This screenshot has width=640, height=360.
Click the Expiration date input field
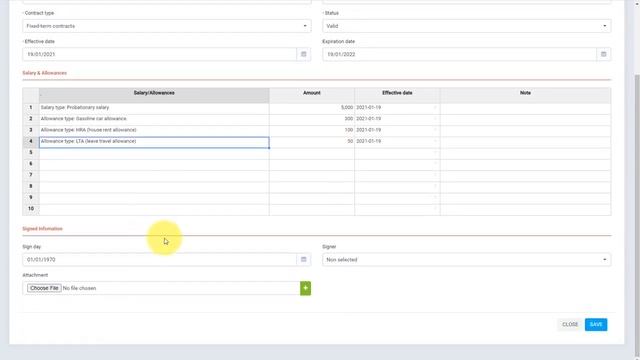click(460, 54)
